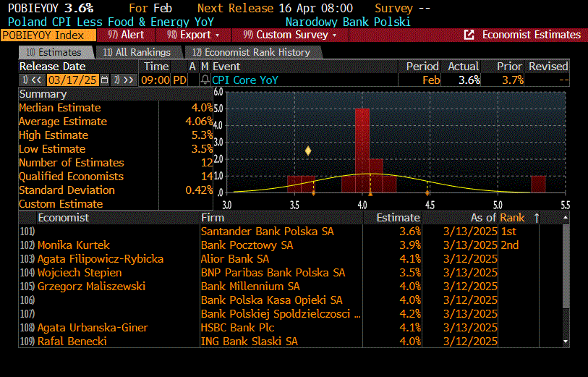Select economist Wojciech Stepien
This screenshot has height=377, width=588.
80,273
